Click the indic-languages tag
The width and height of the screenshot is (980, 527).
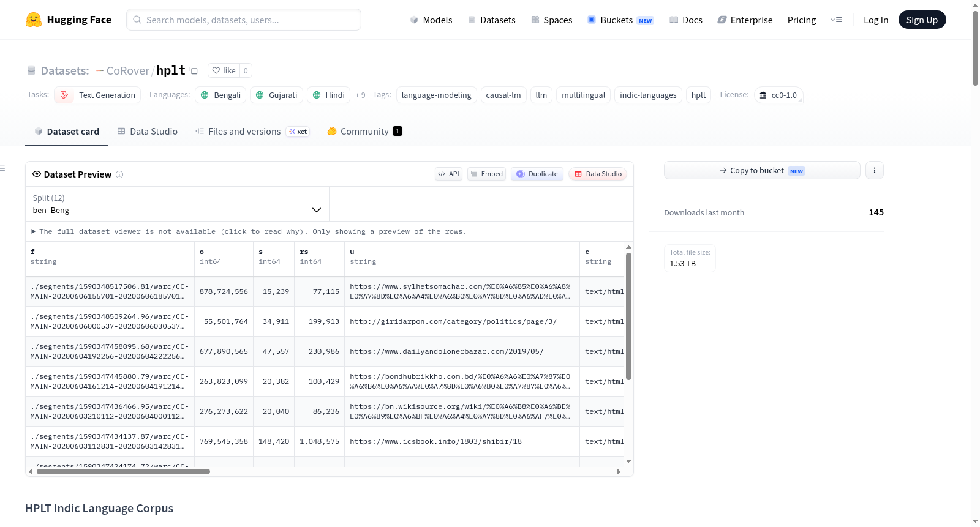pos(648,95)
